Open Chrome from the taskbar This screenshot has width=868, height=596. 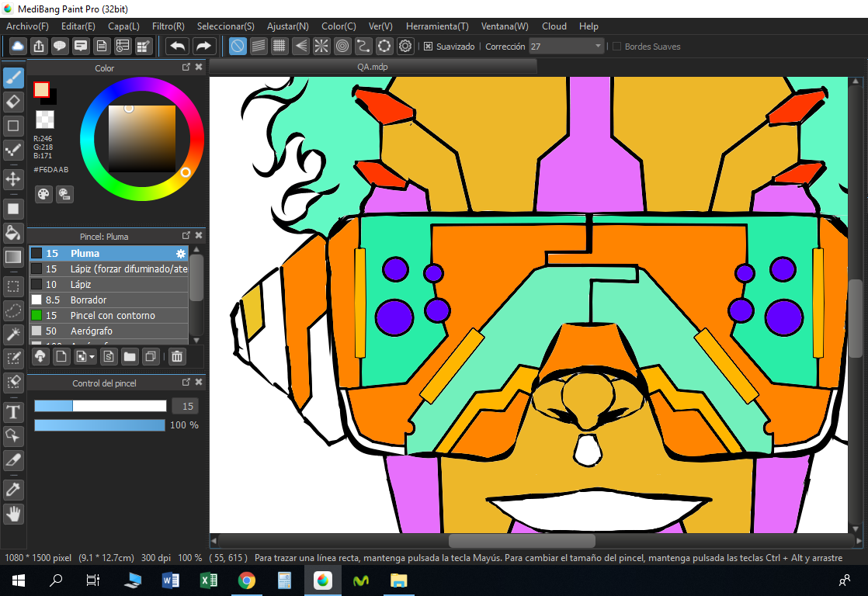tap(247, 580)
